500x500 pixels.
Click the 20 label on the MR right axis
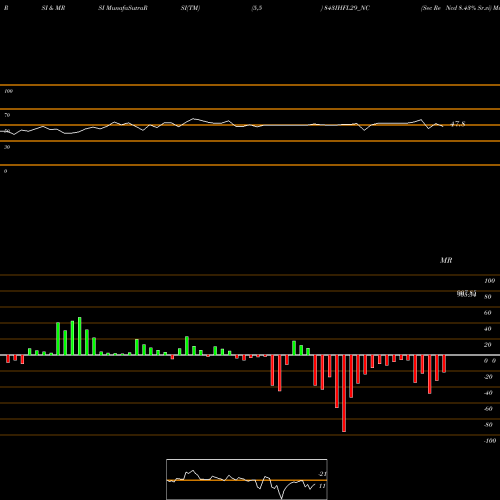[x=487, y=345]
